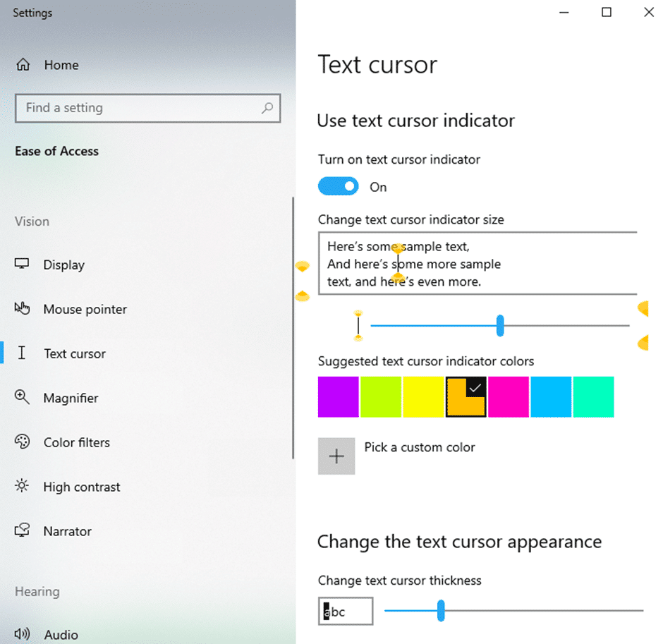The image size is (663, 644).
Task: Click the Narrator icon
Action: pos(22,531)
